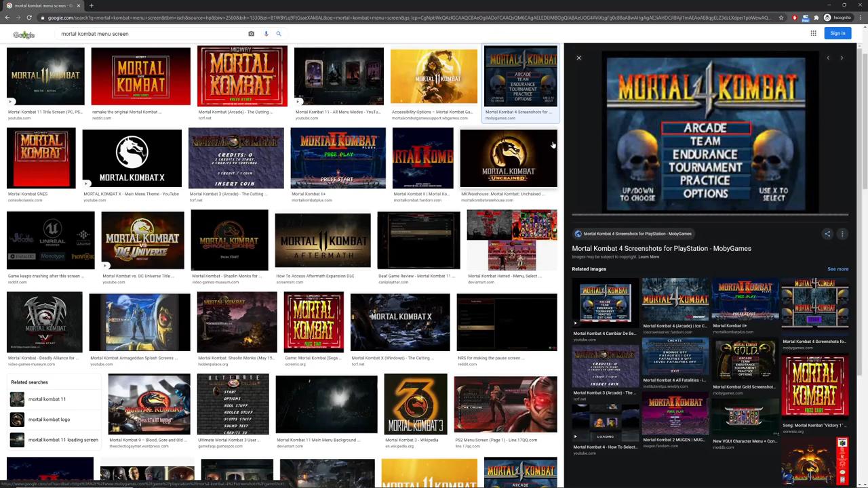Click the Learn More copyright link
Image resolution: width=868 pixels, height=488 pixels.
click(x=648, y=257)
